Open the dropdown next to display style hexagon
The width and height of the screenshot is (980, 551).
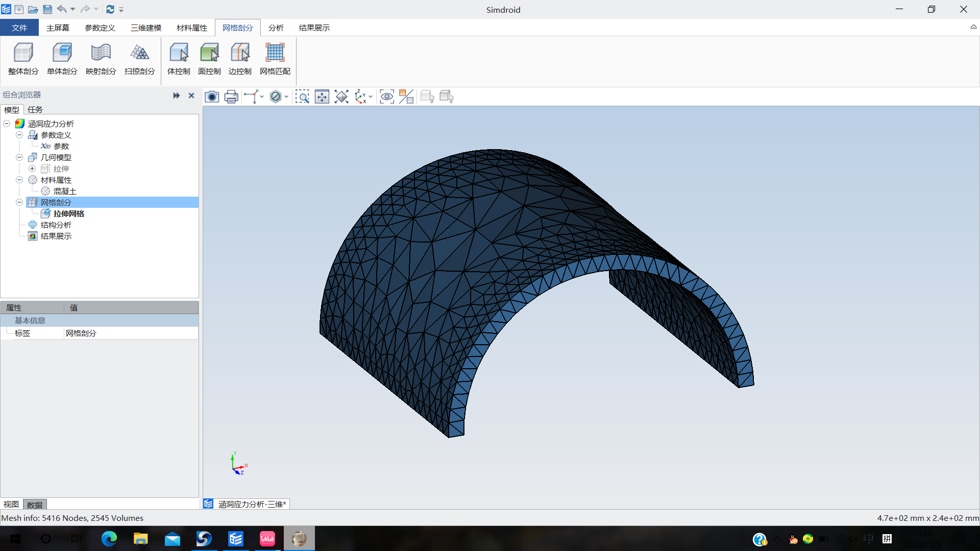pos(286,97)
